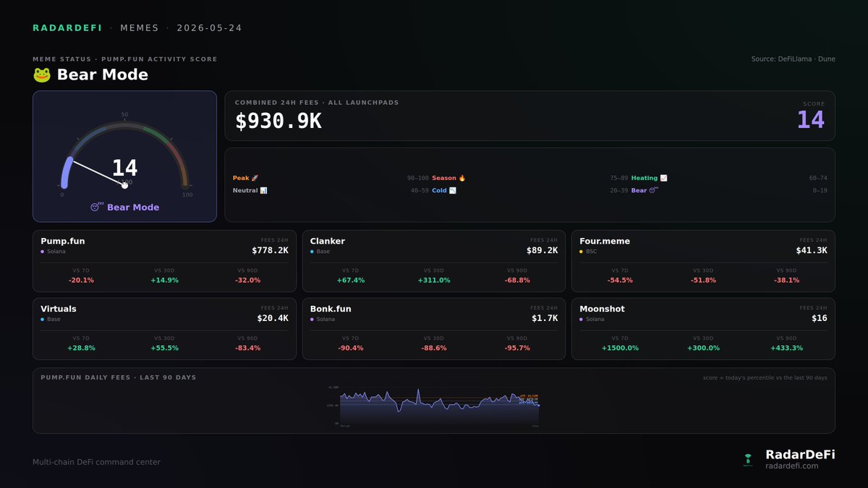Screen dimensions: 868x488
Task: Click the Multi-chain DeFi command center tagline
Action: [x=96, y=462]
